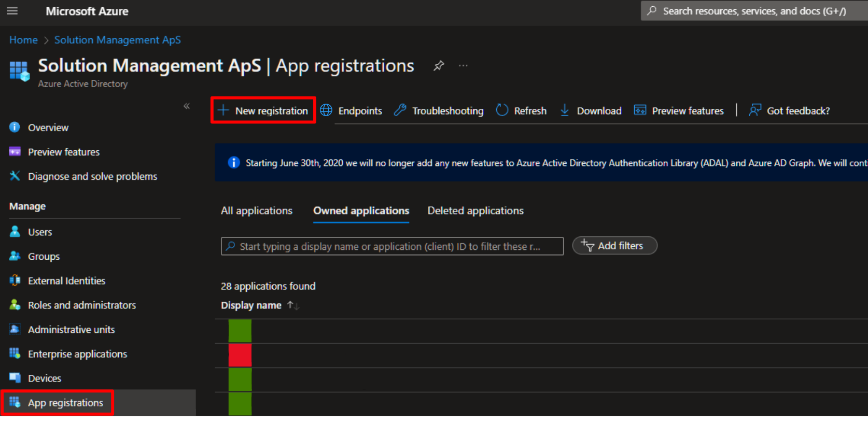
Task: Click the Overview info icon
Action: point(15,127)
